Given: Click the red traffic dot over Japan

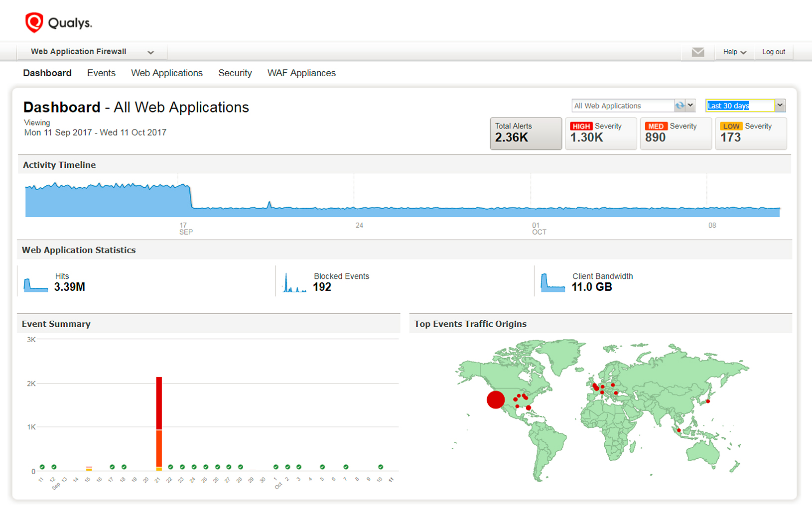Looking at the screenshot, I should (x=707, y=401).
